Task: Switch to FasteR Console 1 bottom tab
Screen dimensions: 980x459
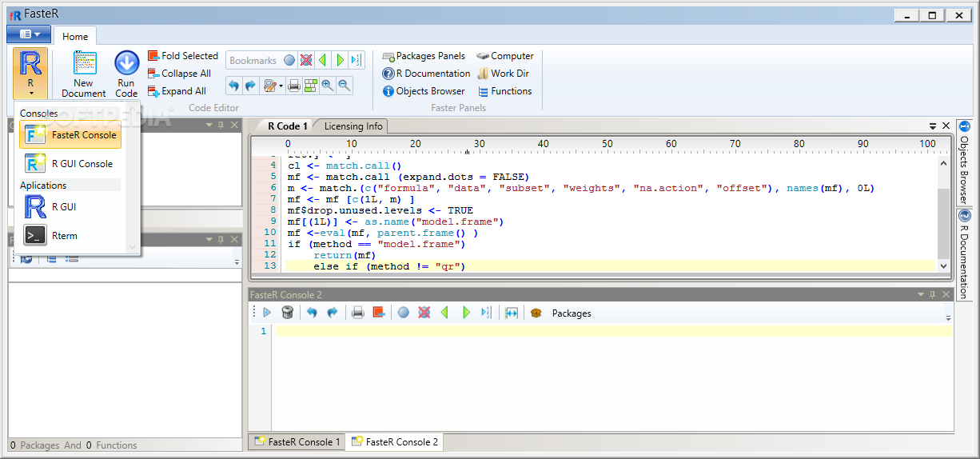Action: click(x=297, y=442)
